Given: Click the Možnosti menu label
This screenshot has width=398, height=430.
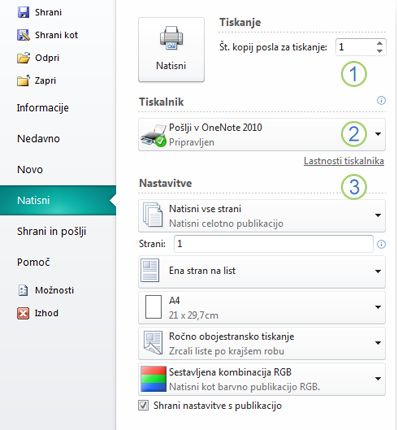Looking at the screenshot, I should coord(55,290).
